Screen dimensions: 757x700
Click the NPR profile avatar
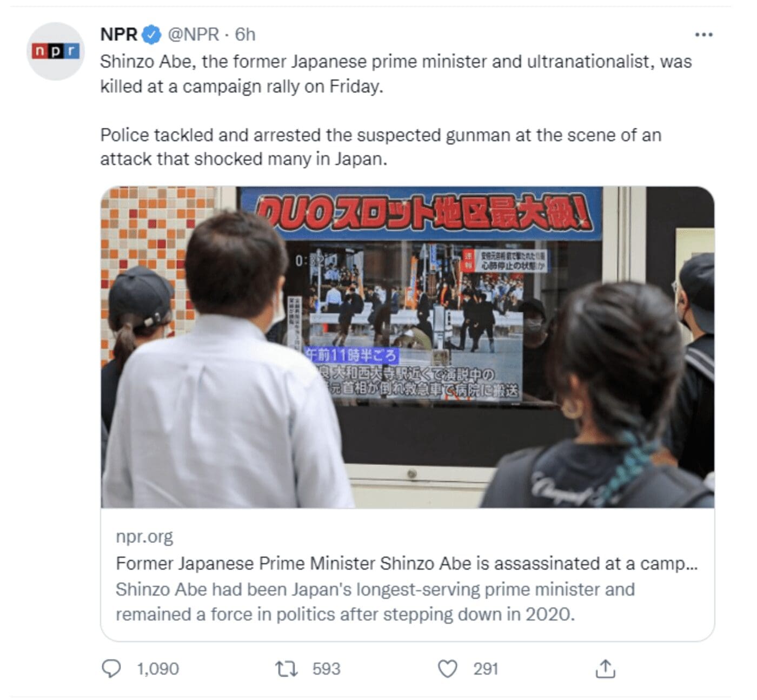pyautogui.click(x=56, y=51)
